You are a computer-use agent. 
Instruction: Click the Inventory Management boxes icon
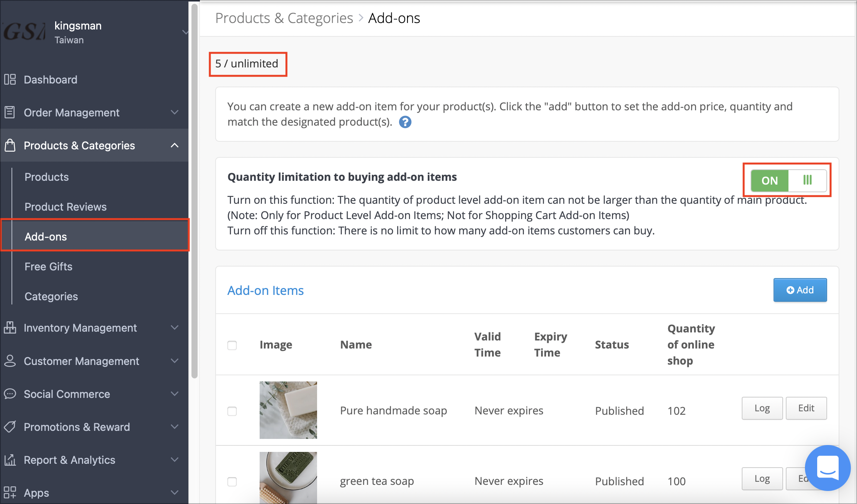[x=10, y=327]
